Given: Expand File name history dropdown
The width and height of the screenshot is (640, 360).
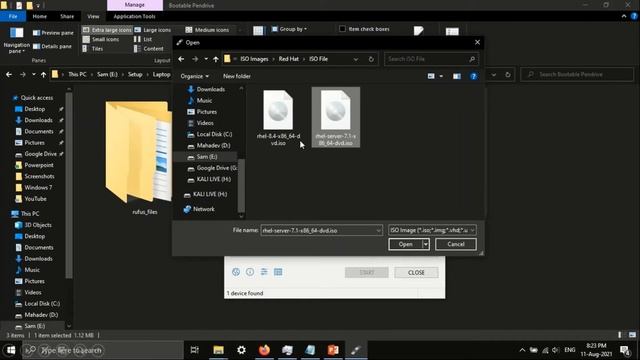Looking at the screenshot, I should tap(379, 231).
